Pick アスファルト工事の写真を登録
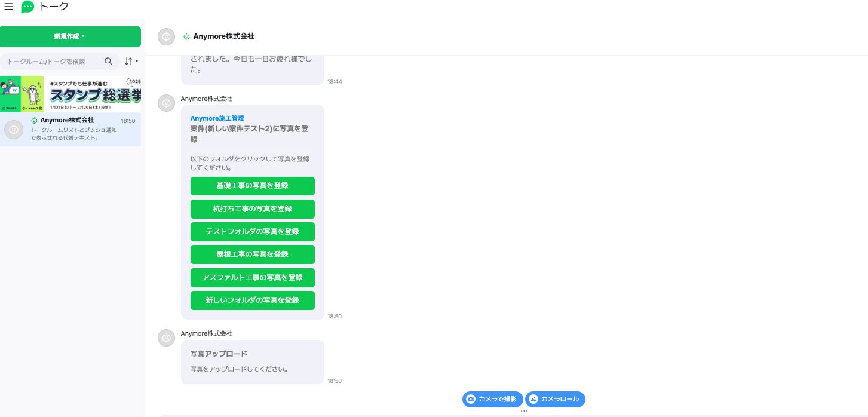Image resolution: width=868 pixels, height=417 pixels. point(253,278)
